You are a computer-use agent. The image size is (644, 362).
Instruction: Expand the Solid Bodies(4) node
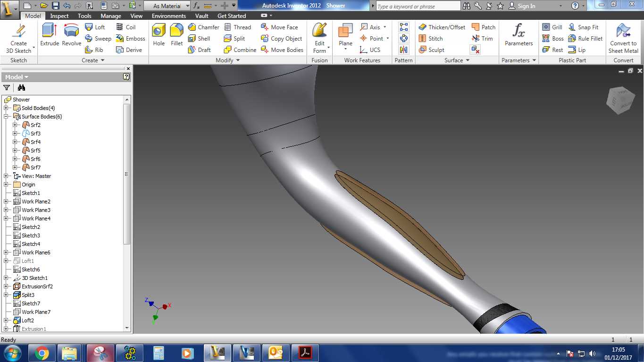click(7, 108)
